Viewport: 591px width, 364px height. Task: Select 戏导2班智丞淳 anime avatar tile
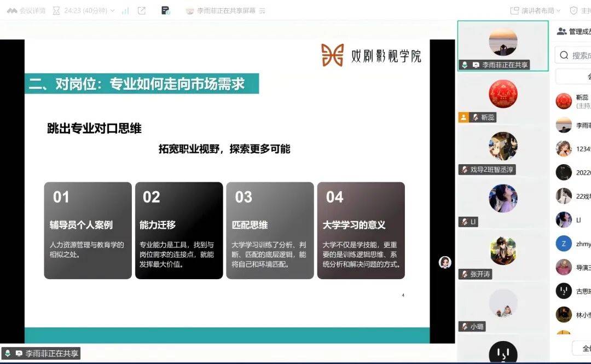pos(503,146)
